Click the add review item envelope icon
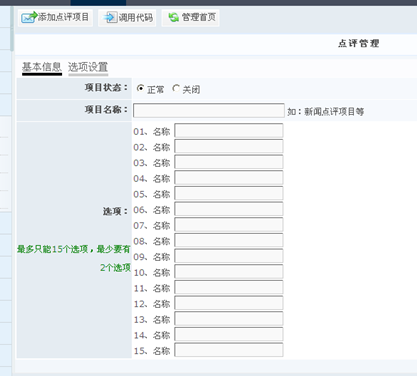Screen dimensions: 417x376 point(29,17)
